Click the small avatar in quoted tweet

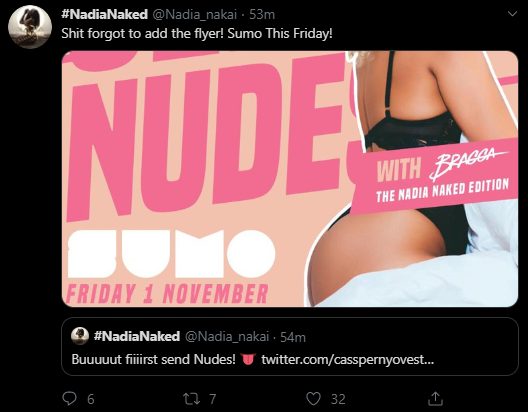point(80,336)
